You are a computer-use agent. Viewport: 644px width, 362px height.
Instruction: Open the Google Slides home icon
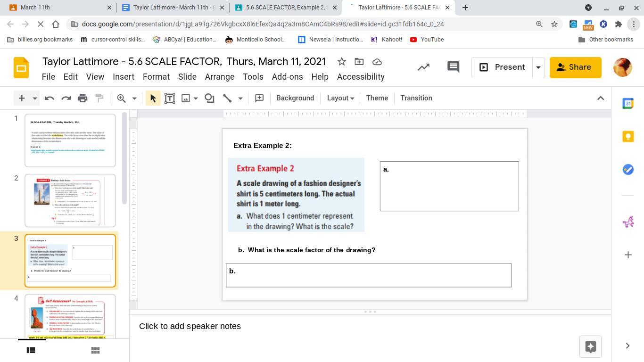[21, 67]
